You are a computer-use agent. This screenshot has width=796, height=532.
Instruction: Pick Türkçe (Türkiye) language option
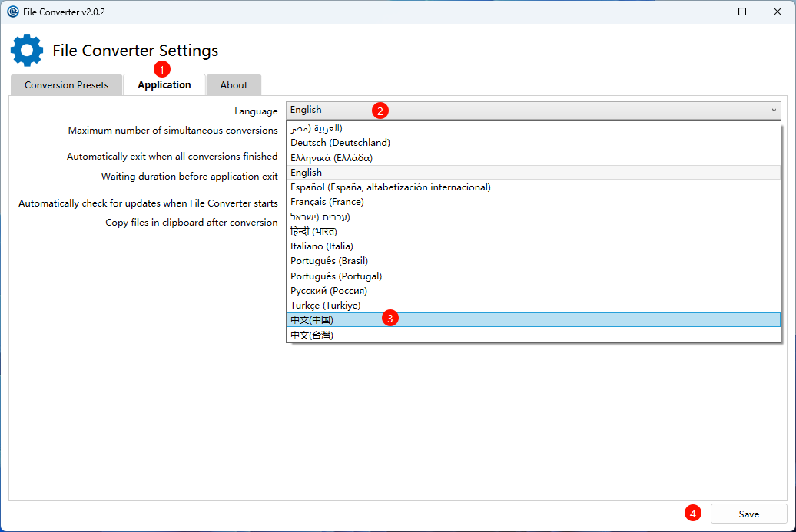tap(533, 306)
